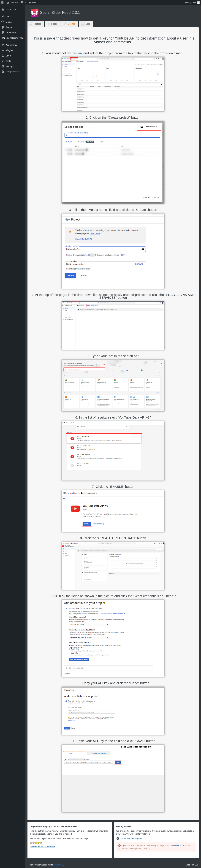
Task: Switch to the Profiles tab
Action: (x=35, y=24)
